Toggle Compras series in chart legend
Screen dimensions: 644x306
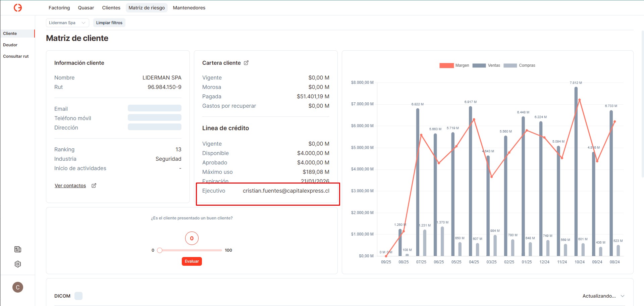(519, 65)
